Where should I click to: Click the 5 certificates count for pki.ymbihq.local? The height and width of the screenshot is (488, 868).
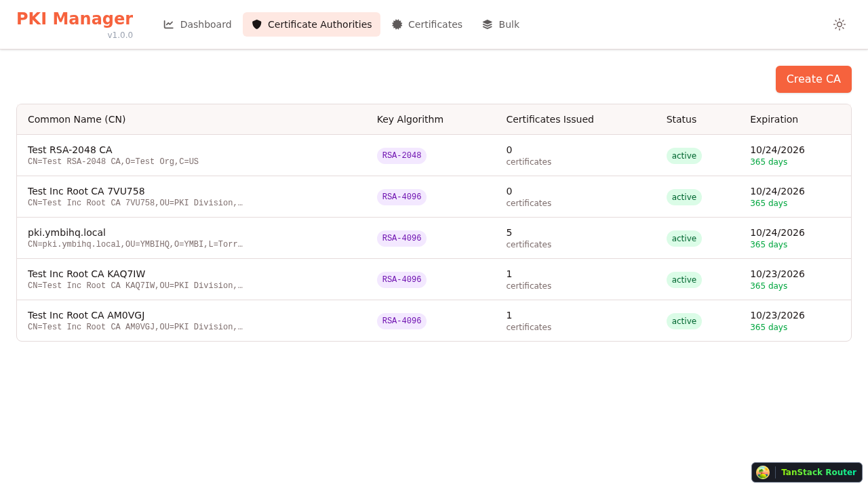(x=529, y=238)
